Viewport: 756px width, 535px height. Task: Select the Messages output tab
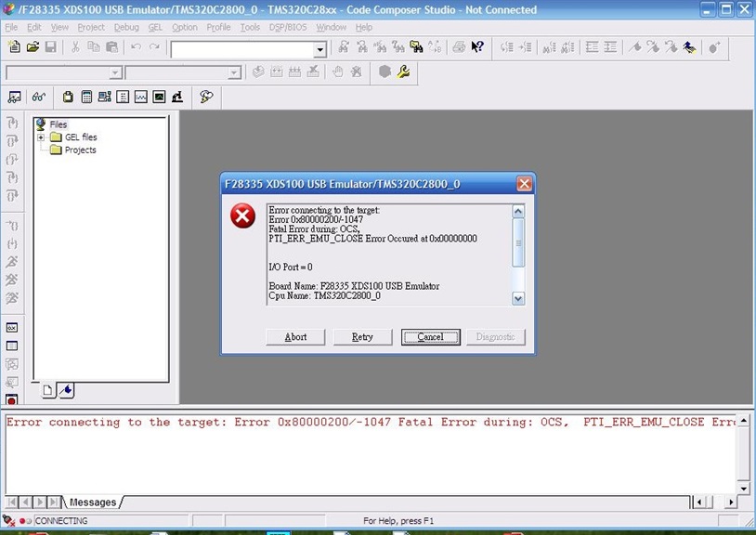click(x=93, y=502)
